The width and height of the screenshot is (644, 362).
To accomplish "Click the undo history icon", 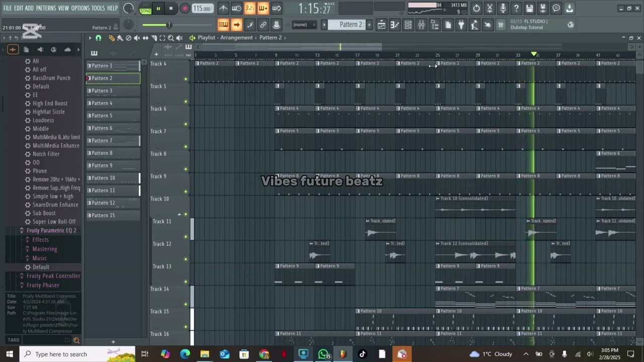I will 476,8.
